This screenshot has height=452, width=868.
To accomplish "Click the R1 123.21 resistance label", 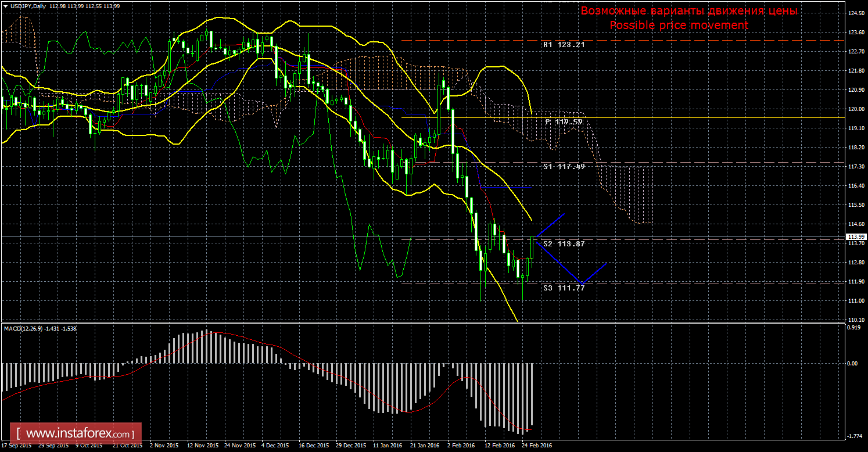I will [x=564, y=44].
